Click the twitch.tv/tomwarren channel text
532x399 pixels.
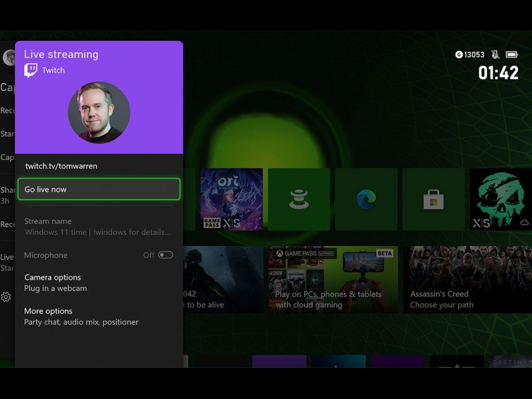click(62, 166)
